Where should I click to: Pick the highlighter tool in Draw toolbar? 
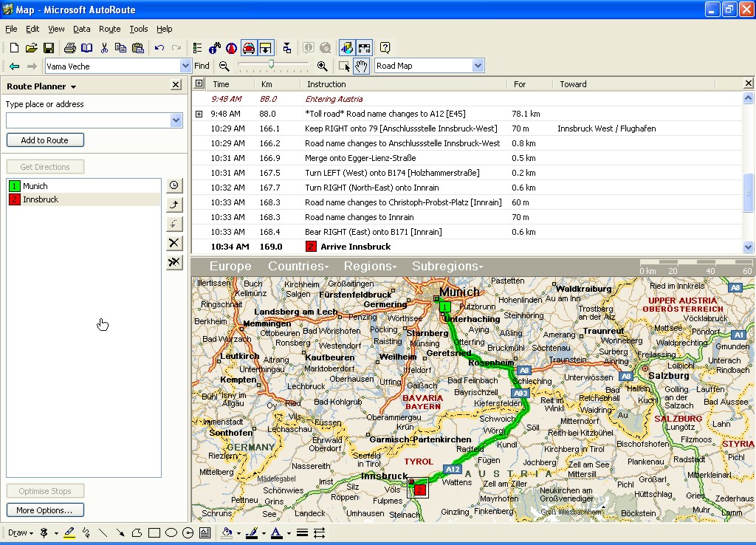point(69,532)
